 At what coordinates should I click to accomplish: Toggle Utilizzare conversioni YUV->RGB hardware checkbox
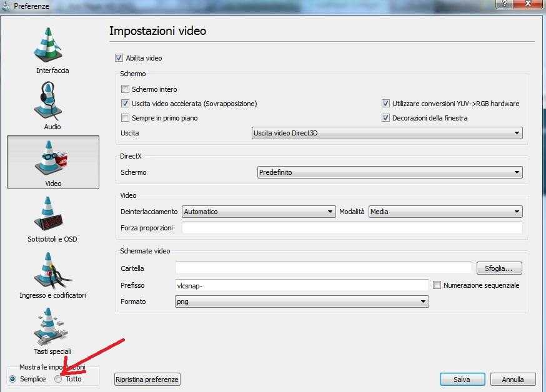[385, 103]
